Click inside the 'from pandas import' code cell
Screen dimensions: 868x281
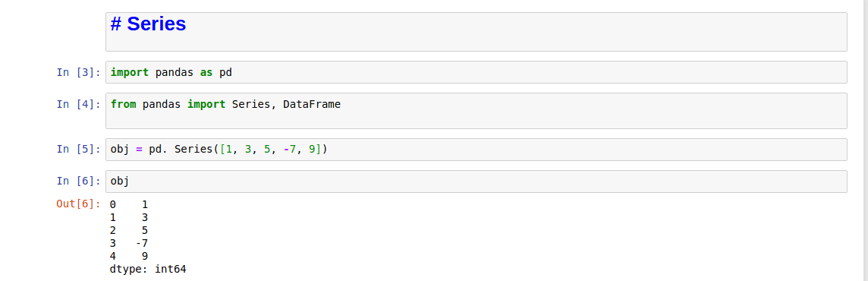pos(476,111)
